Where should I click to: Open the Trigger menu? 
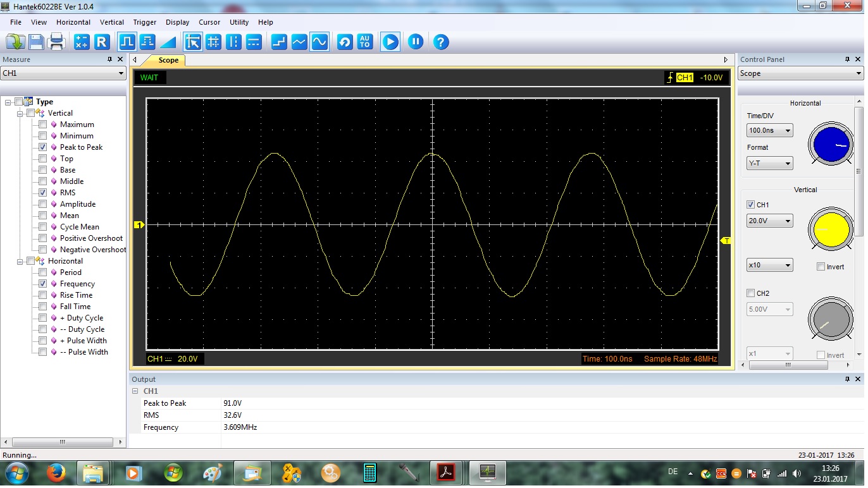145,22
